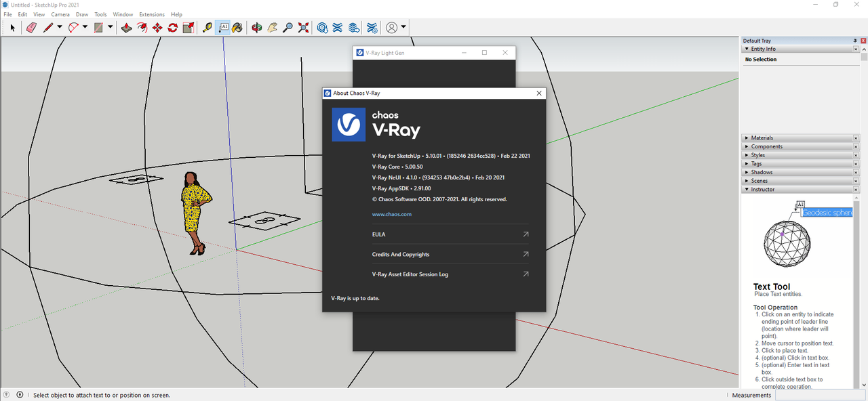Close the About Chaos V-Ray dialog
Screen dimensions: 868x401
[539, 93]
